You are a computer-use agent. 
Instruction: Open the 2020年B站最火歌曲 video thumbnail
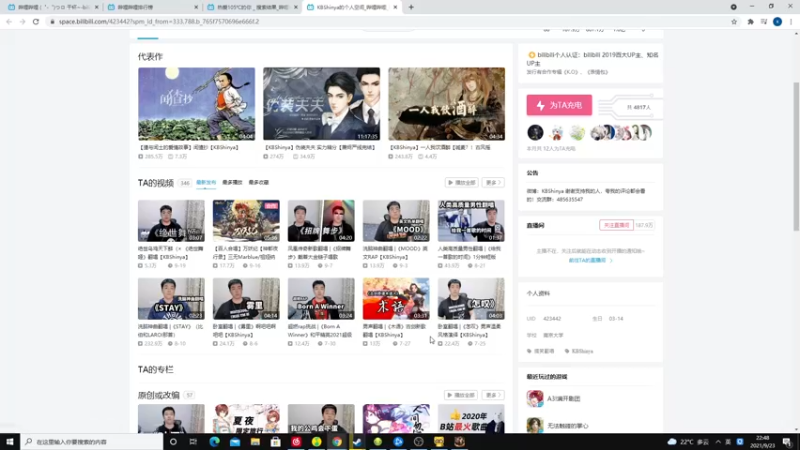point(471,419)
